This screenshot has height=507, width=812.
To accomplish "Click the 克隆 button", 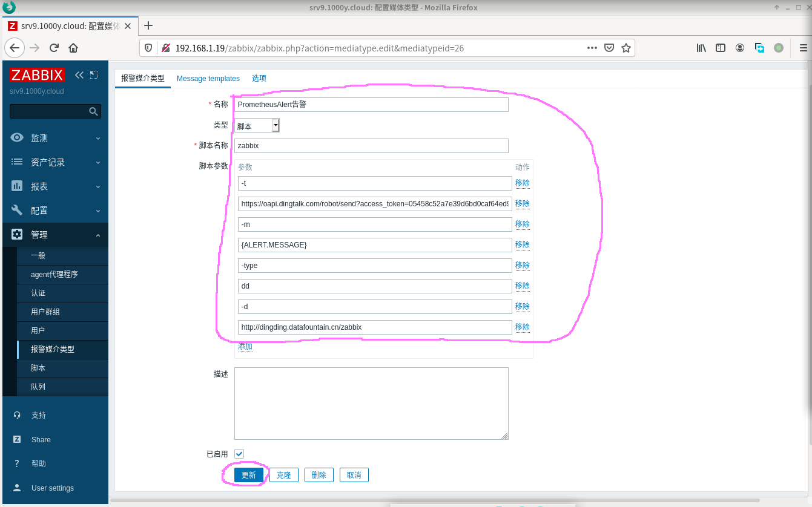I will [x=284, y=475].
